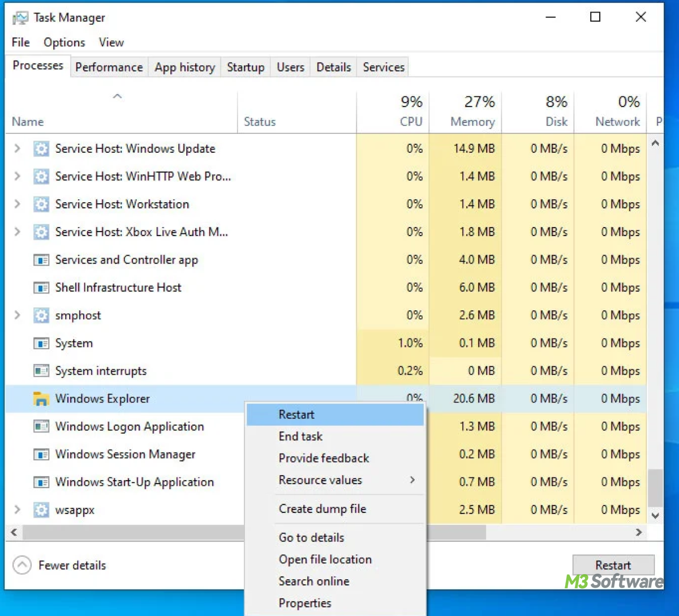Select the Processes tab

click(x=38, y=66)
